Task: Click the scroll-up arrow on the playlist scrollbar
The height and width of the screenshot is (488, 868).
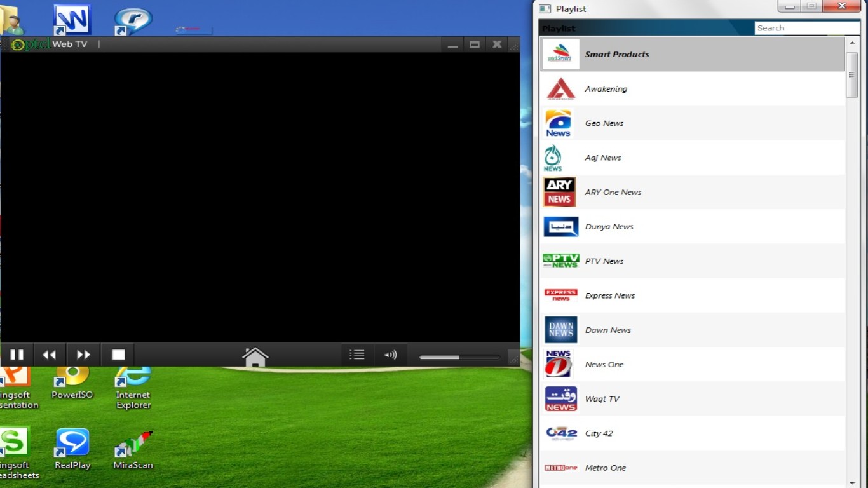Action: [852, 43]
